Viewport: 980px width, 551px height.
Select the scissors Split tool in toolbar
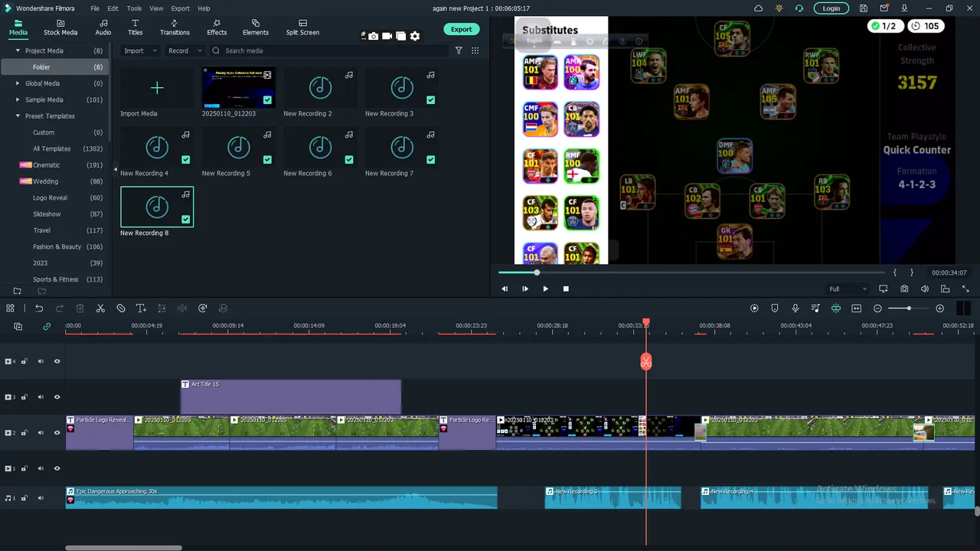[100, 308]
